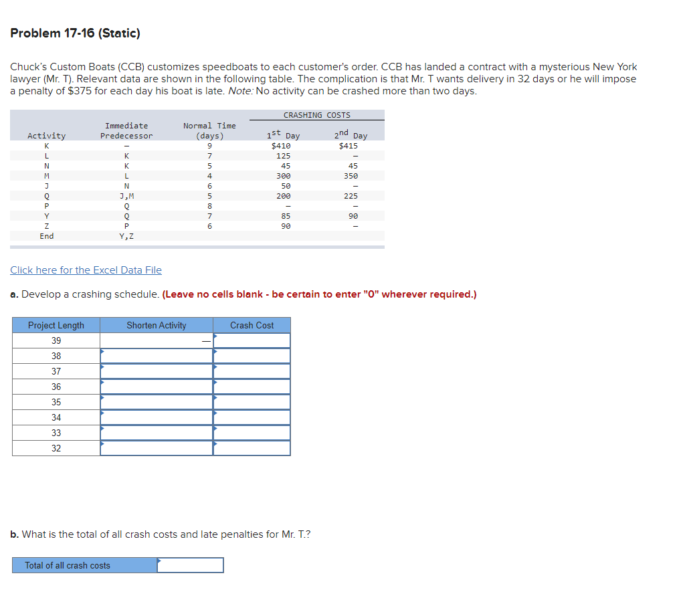
Task: Click Crash Cost cell for project length 32
Action: [252, 448]
